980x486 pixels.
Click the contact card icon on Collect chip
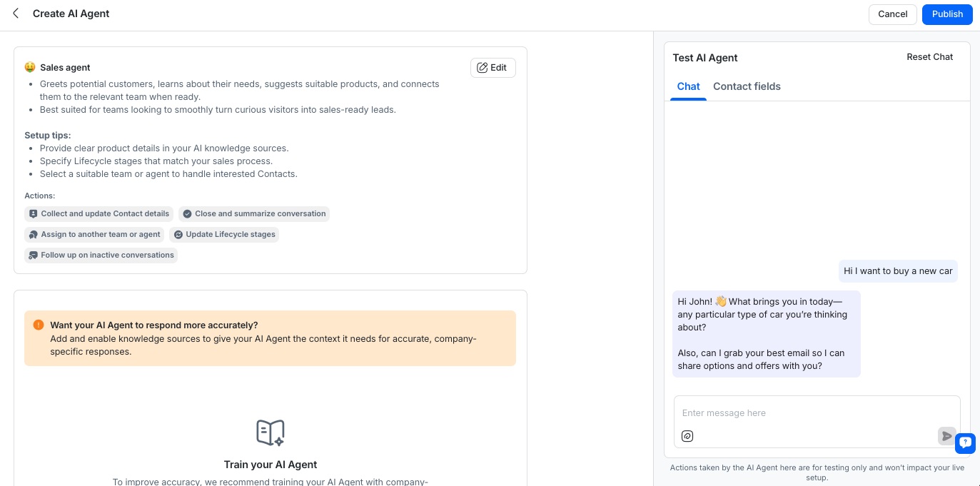33,213
